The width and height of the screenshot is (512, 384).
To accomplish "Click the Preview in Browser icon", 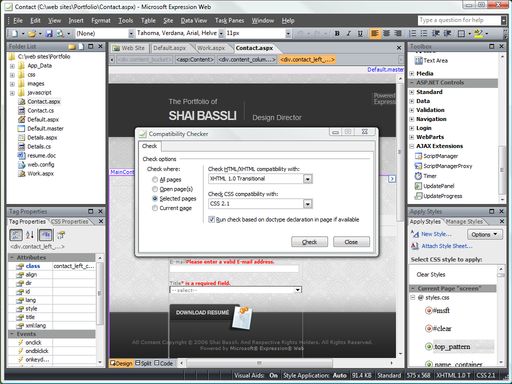I will (60, 33).
